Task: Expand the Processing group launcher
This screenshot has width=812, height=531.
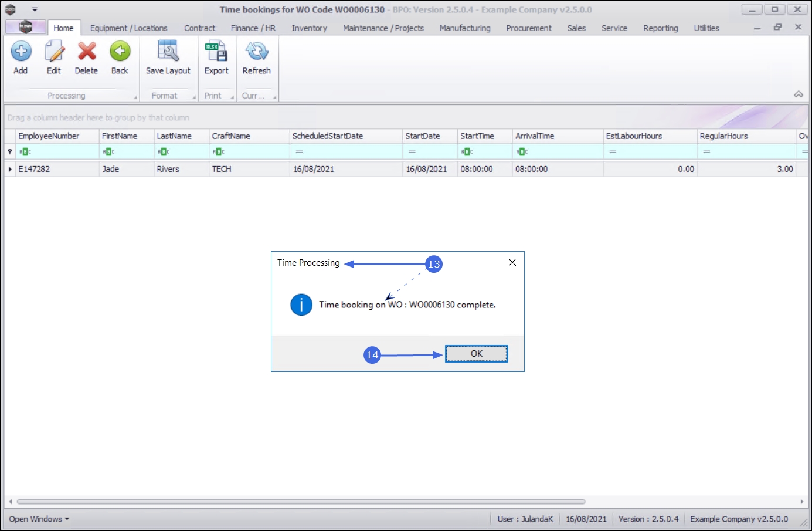Action: point(135,97)
